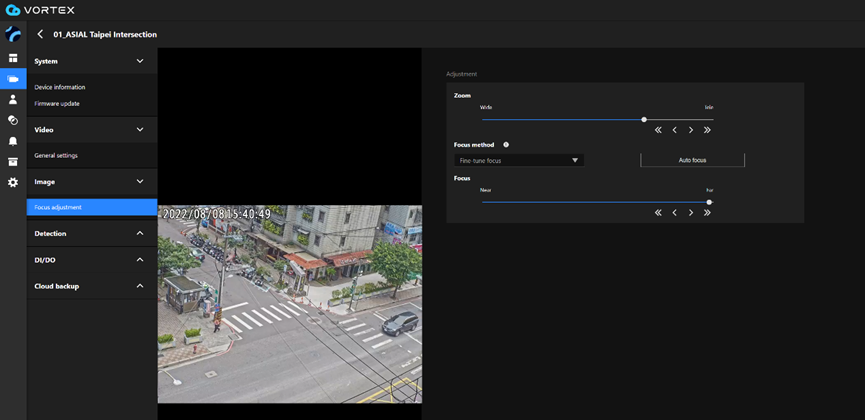Expand the Cloud backup section
This screenshot has height=420, width=865.
click(x=140, y=286)
